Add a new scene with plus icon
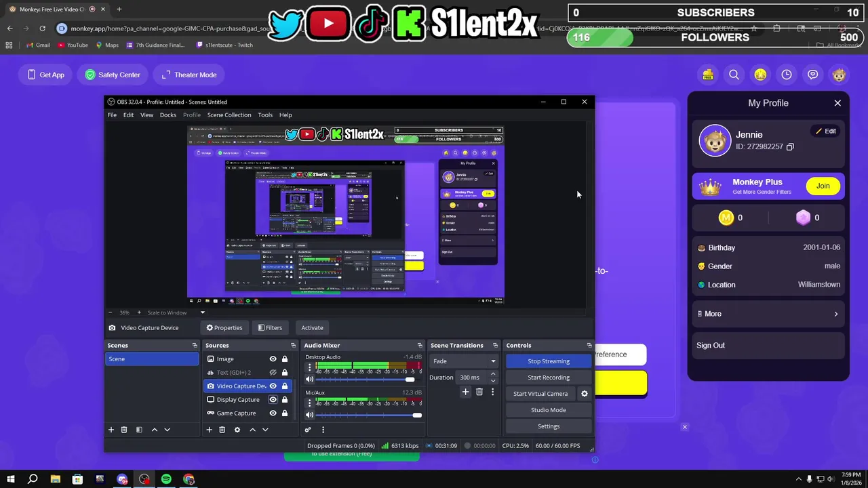 click(x=111, y=430)
